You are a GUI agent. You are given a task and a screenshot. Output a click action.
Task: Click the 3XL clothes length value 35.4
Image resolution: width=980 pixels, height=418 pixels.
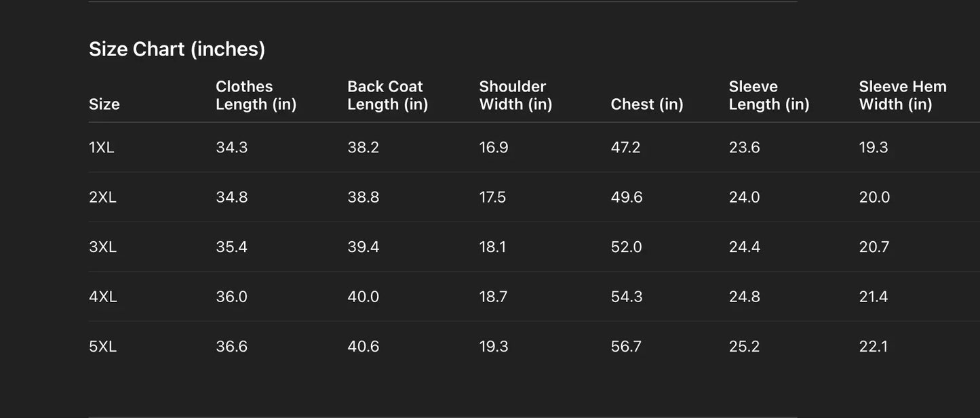(x=231, y=247)
